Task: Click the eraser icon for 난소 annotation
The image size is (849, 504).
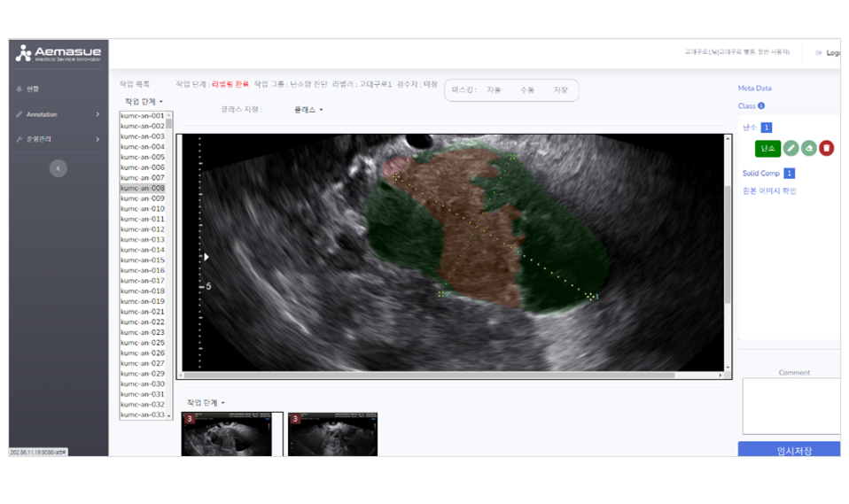Action: coord(808,148)
